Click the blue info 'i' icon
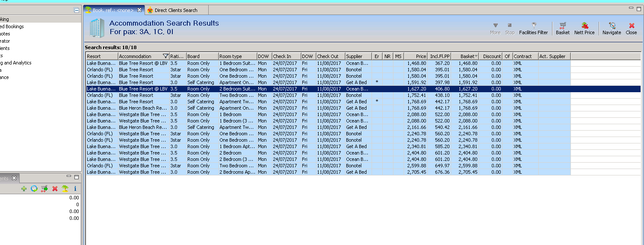 point(75,189)
